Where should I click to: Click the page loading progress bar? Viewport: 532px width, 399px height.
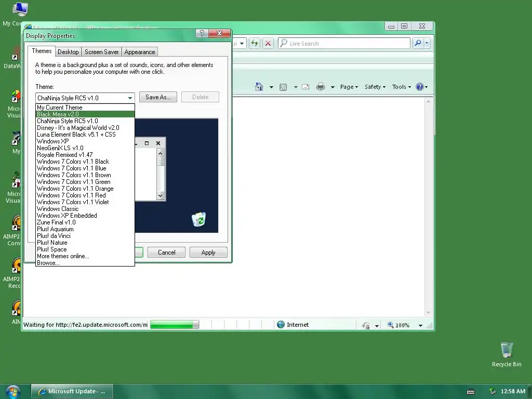(175, 325)
